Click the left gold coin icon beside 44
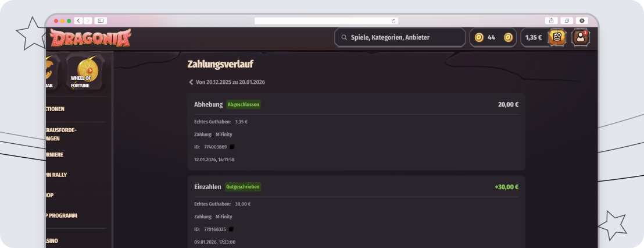Viewport: 644px width, 248px height. pyautogui.click(x=479, y=37)
